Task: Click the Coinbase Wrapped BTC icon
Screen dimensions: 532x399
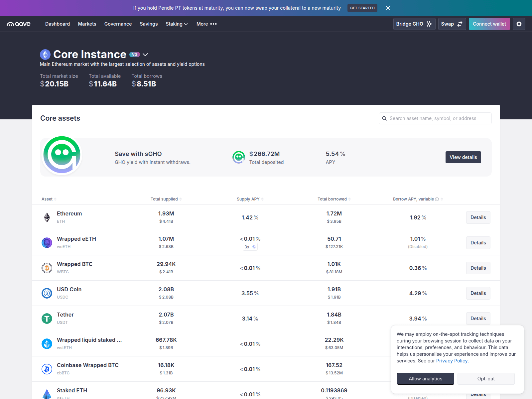Action: click(47, 369)
